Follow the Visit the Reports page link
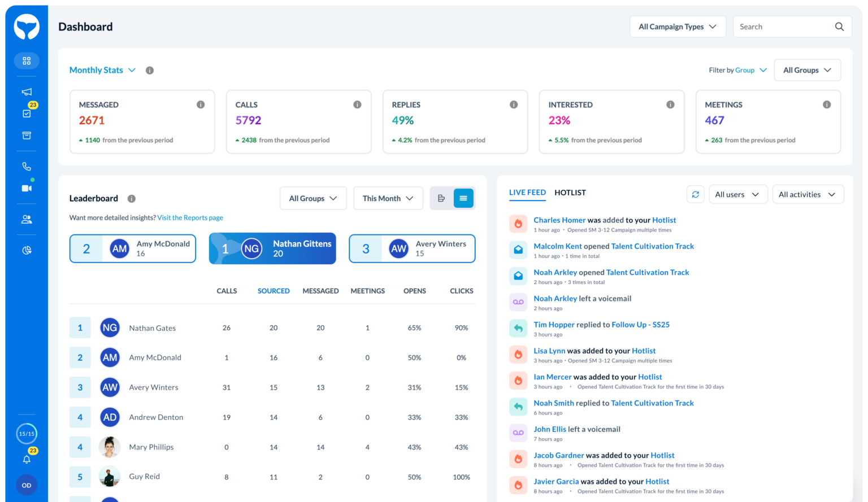 coord(190,217)
